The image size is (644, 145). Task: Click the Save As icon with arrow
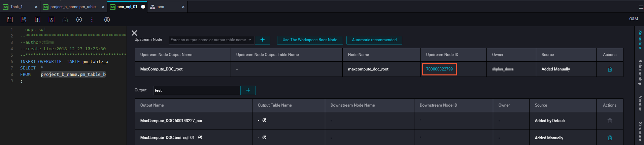(24, 20)
